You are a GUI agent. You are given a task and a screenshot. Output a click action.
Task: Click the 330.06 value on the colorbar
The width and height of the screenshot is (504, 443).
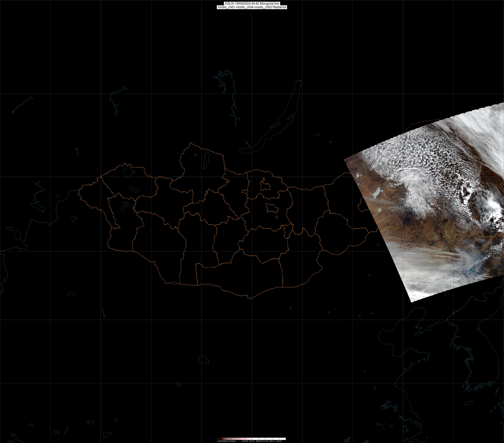coord(245,441)
